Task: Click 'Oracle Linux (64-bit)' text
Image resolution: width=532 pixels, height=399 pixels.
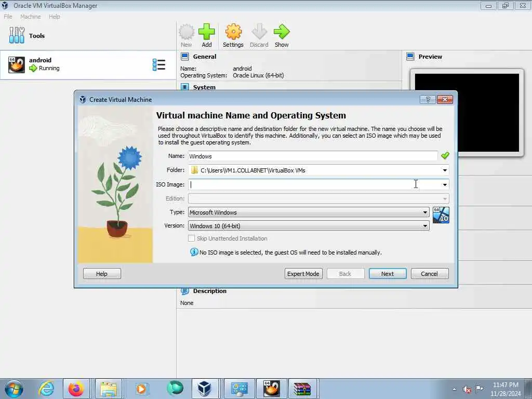Action: [x=258, y=75]
